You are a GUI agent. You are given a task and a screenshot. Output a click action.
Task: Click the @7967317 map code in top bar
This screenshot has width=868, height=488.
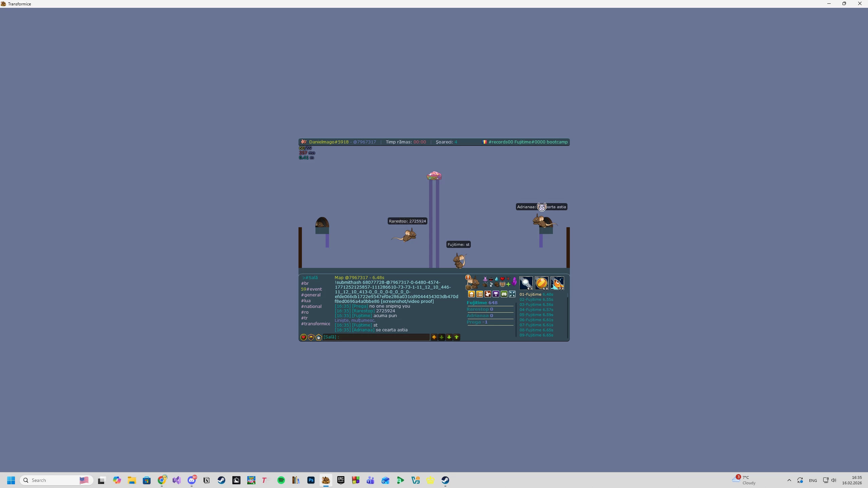click(x=365, y=142)
